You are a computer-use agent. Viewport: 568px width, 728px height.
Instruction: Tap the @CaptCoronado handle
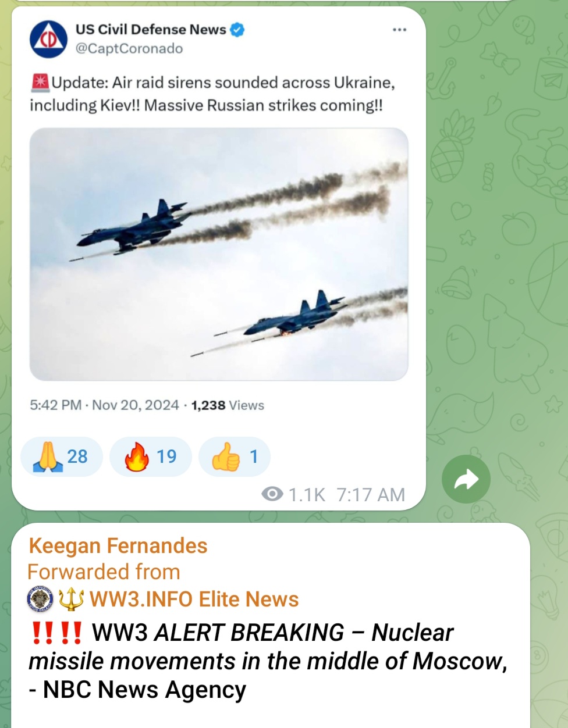pos(129,49)
